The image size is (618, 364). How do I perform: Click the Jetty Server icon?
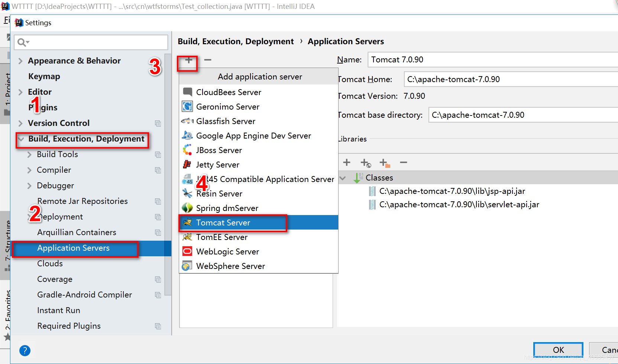(x=187, y=165)
